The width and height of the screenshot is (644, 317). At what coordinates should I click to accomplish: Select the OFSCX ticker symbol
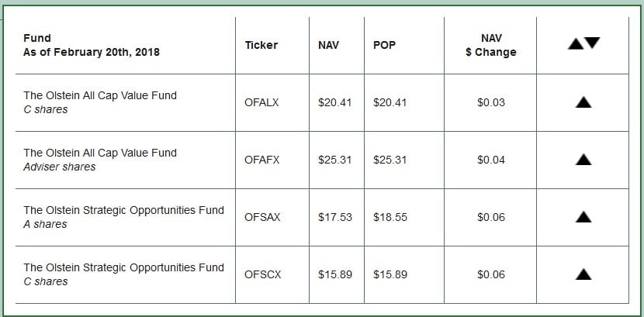coord(262,274)
